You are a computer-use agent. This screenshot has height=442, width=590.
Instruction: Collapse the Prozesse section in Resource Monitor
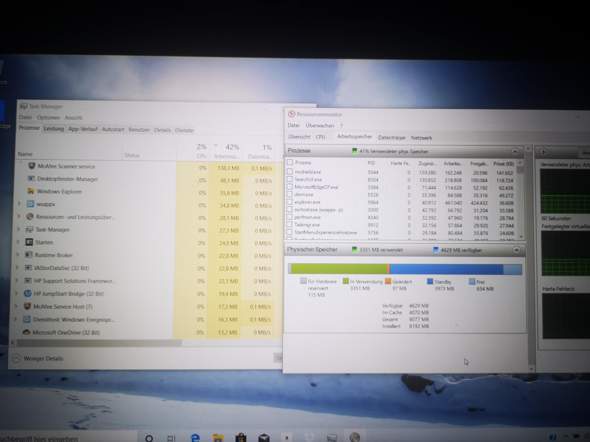point(515,151)
